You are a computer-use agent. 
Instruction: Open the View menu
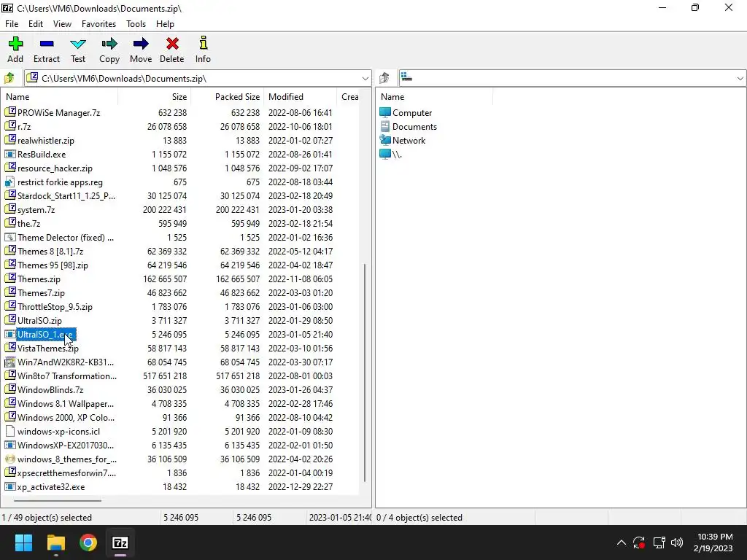pos(63,24)
